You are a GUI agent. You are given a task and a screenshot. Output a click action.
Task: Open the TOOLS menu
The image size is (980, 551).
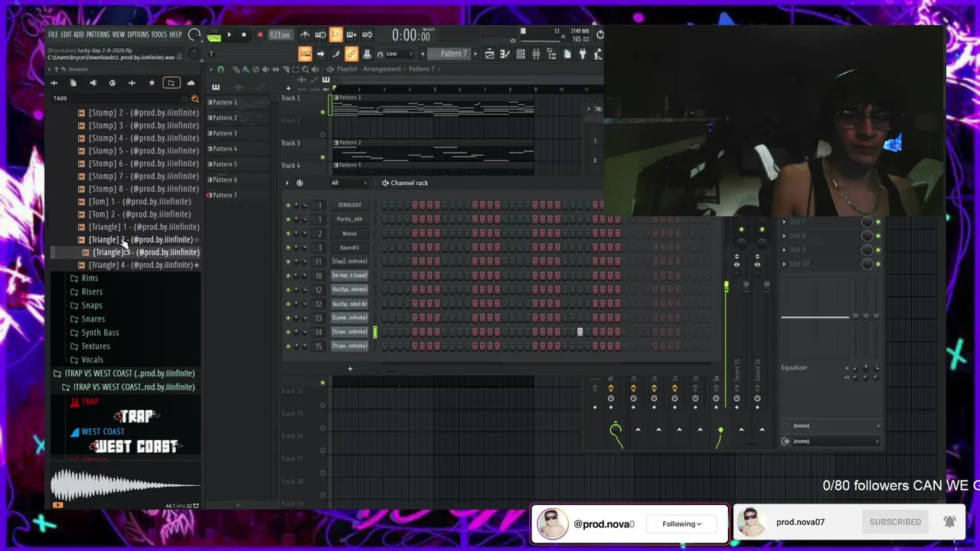158,34
